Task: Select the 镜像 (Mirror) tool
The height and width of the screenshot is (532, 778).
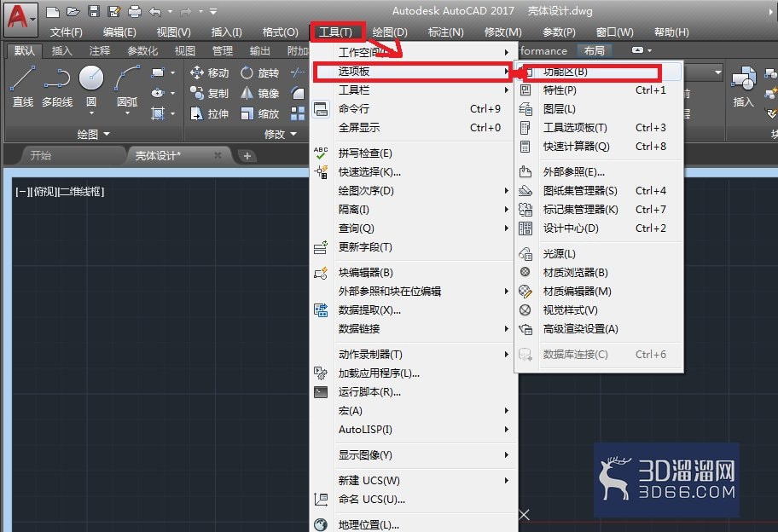Action: pyautogui.click(x=259, y=93)
